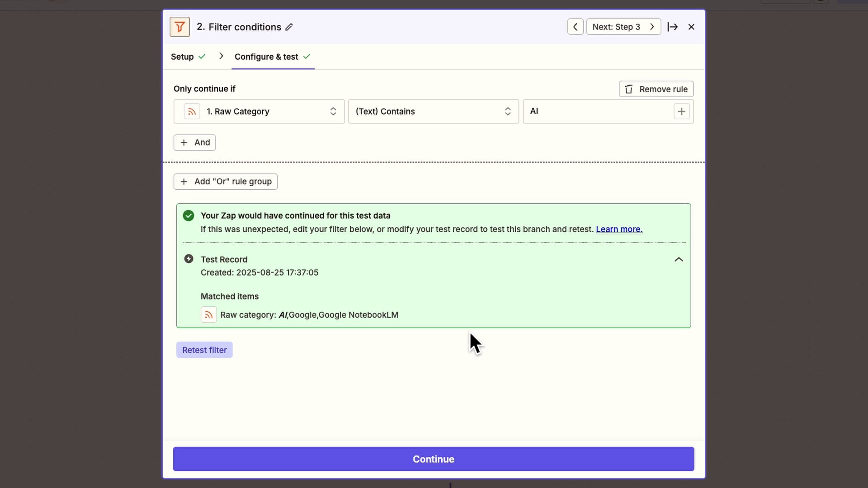Collapse the Test Record section

tap(678, 259)
